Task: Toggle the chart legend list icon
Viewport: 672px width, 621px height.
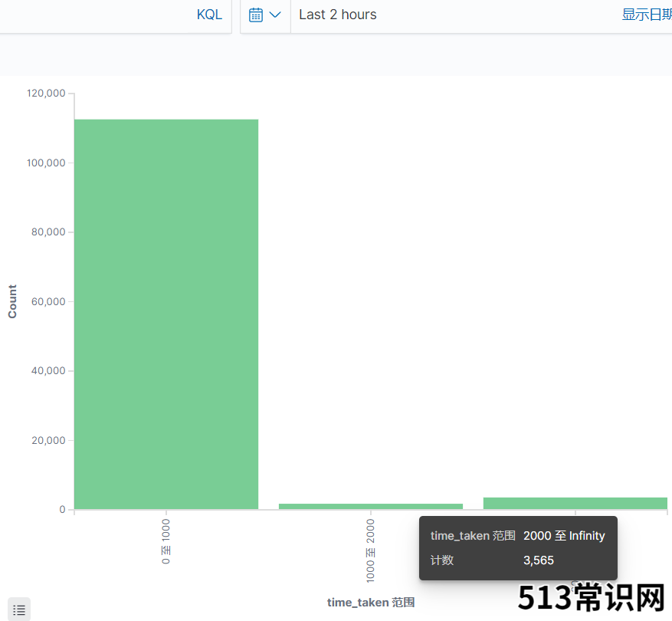Action: [19, 609]
